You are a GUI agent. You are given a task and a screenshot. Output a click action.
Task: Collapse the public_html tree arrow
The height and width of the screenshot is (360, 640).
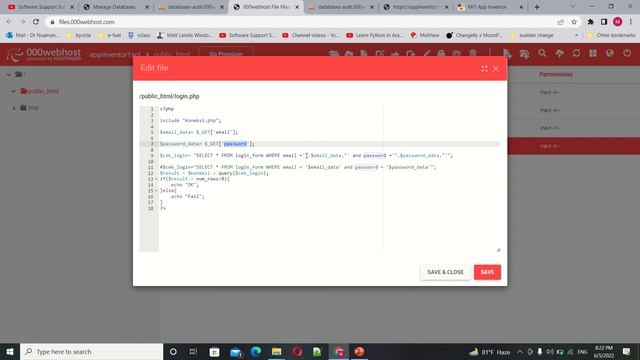(14, 91)
